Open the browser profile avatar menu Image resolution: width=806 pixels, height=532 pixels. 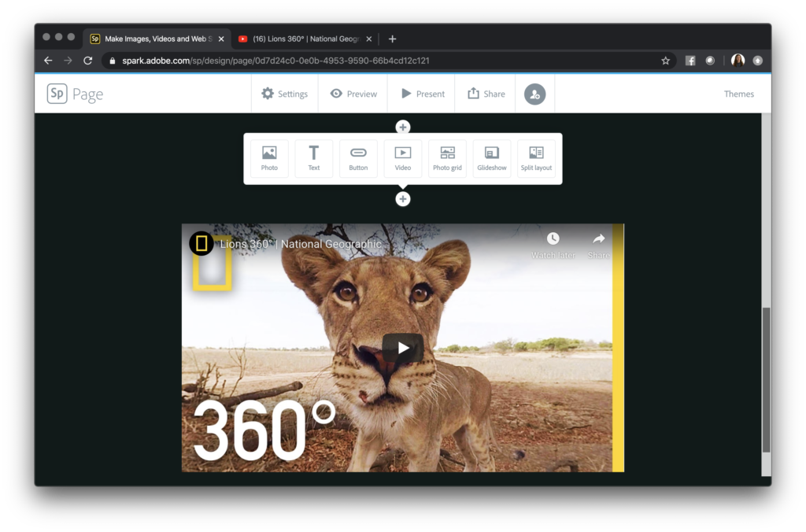pyautogui.click(x=738, y=60)
